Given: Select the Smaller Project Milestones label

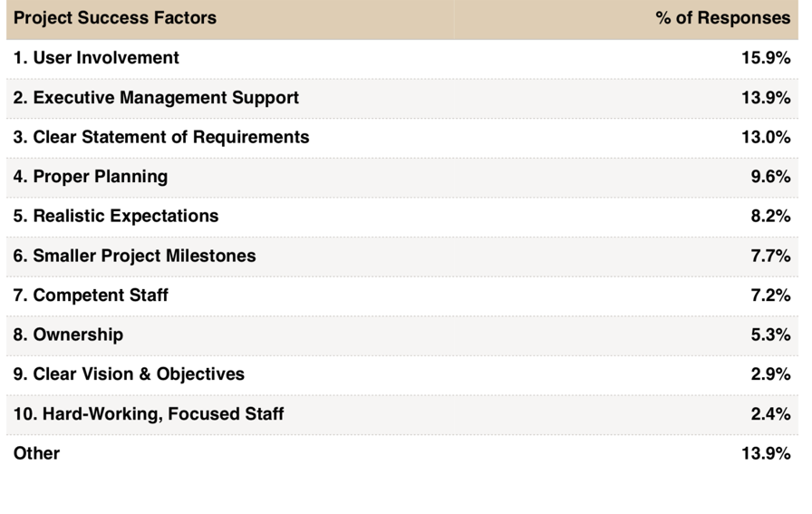Looking at the screenshot, I should (134, 256).
